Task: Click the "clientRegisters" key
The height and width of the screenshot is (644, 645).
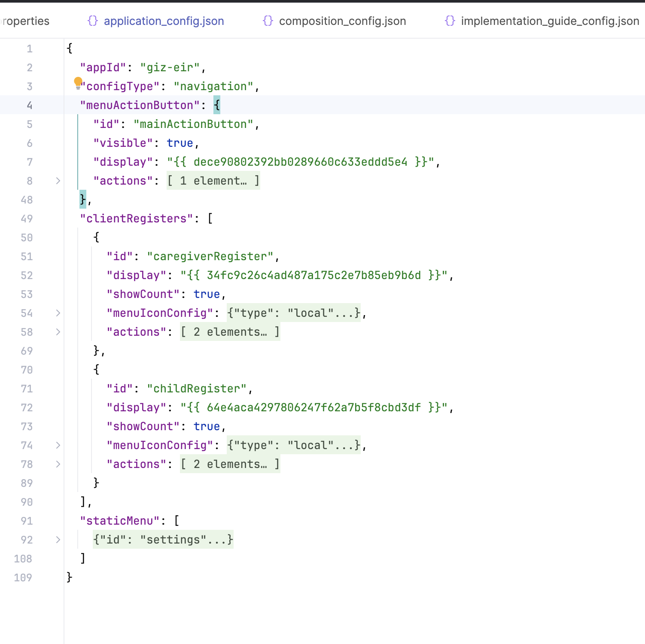Action: [x=137, y=219]
